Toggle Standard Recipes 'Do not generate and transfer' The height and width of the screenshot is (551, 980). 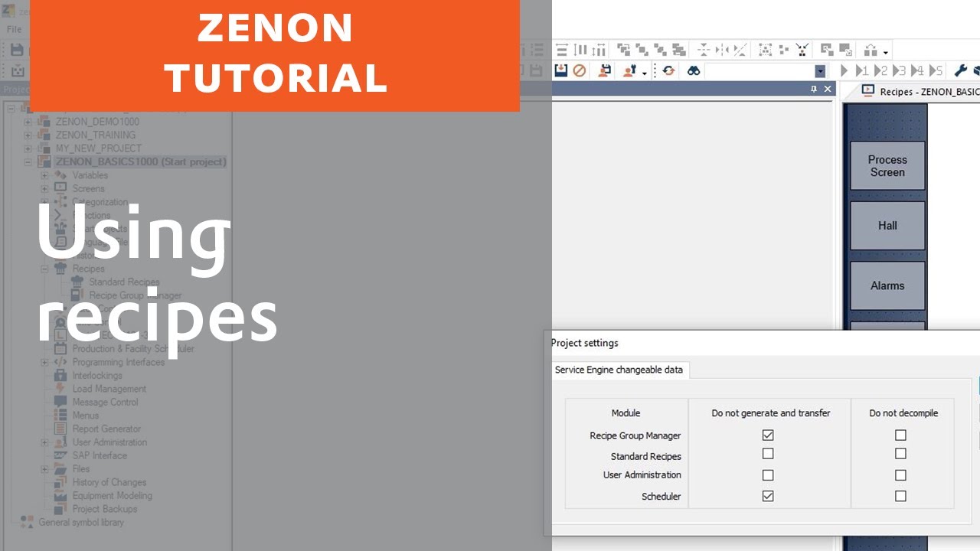coord(768,454)
